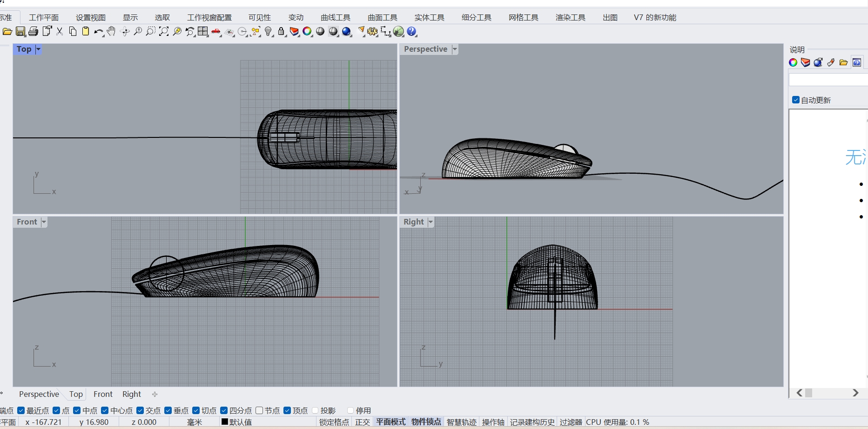Open the Top viewport dropdown arrow
868x429 pixels.
click(38, 49)
